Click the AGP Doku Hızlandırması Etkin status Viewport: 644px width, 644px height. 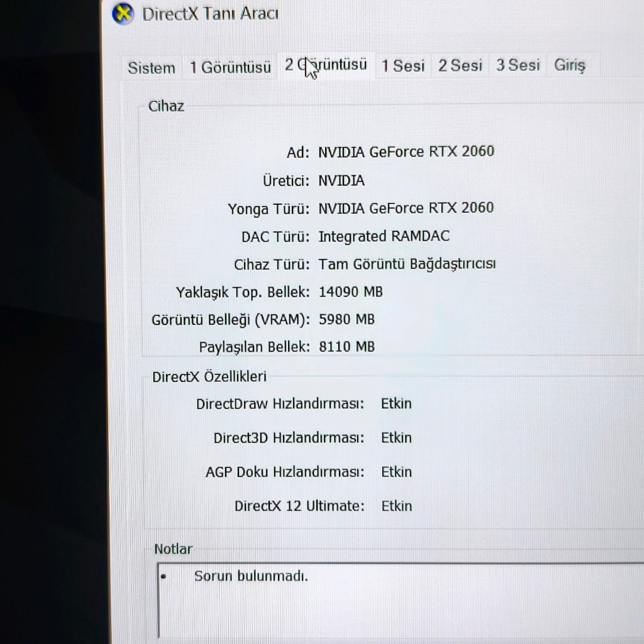pyautogui.click(x=396, y=472)
